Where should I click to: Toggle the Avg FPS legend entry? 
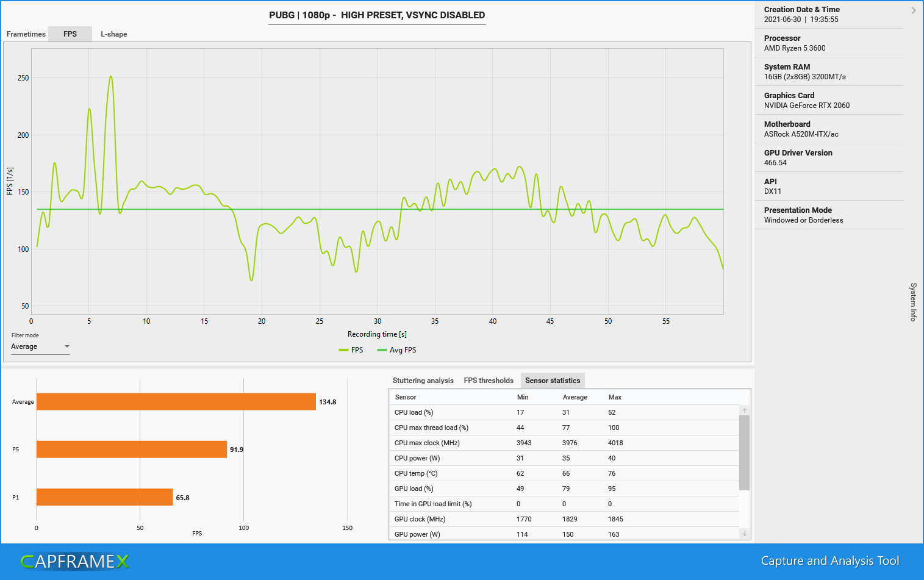[397, 350]
